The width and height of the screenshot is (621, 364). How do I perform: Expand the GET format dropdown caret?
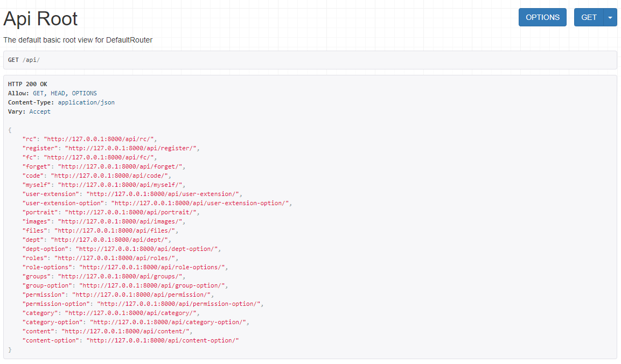point(610,17)
